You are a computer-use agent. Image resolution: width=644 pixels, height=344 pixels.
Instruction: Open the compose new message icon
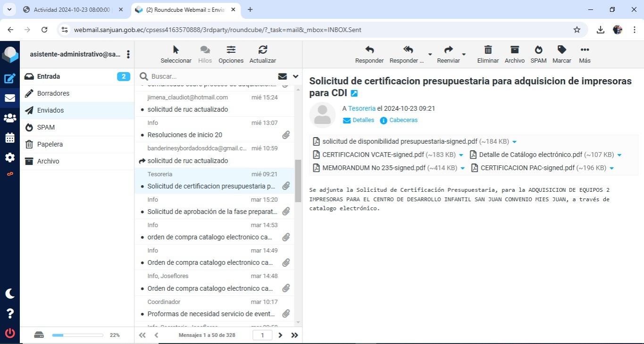(x=10, y=79)
